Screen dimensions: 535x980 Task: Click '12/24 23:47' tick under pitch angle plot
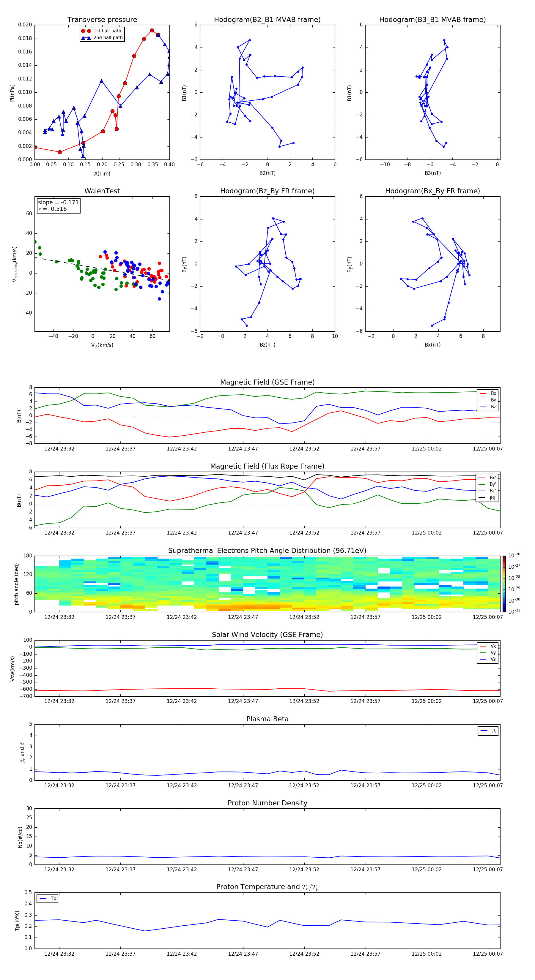pos(243,617)
